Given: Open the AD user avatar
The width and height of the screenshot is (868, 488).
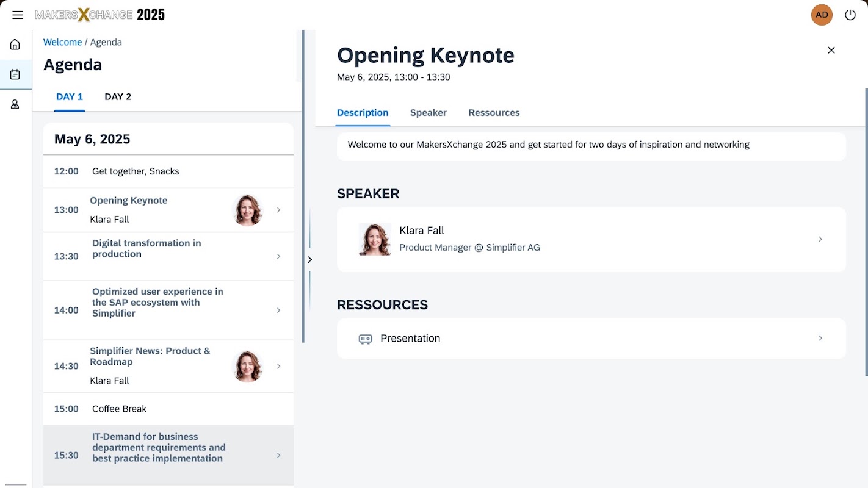Looking at the screenshot, I should (x=822, y=15).
